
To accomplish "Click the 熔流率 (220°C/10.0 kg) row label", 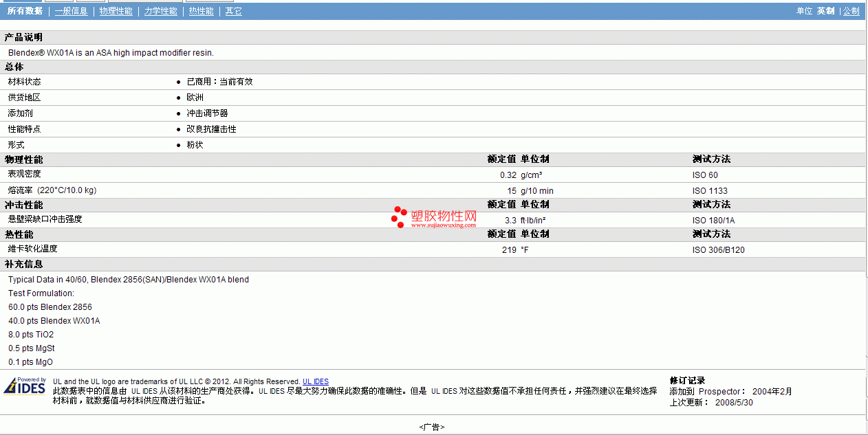I will click(x=52, y=190).
